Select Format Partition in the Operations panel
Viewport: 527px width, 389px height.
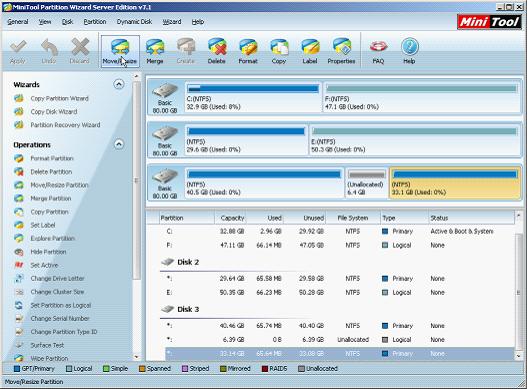click(x=52, y=158)
